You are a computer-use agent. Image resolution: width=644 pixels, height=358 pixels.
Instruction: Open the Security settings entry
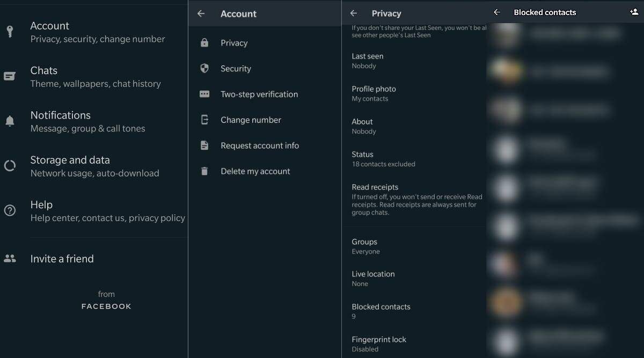click(236, 69)
